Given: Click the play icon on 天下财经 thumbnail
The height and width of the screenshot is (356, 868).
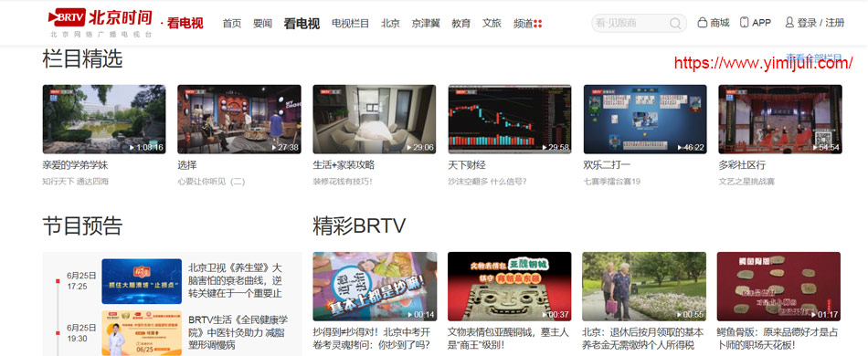Looking at the screenshot, I should [x=545, y=148].
